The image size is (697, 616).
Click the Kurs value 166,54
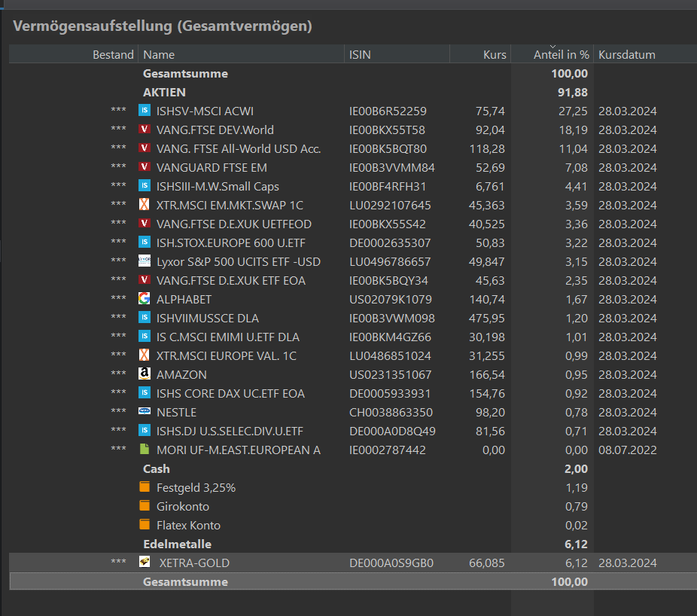coord(487,374)
